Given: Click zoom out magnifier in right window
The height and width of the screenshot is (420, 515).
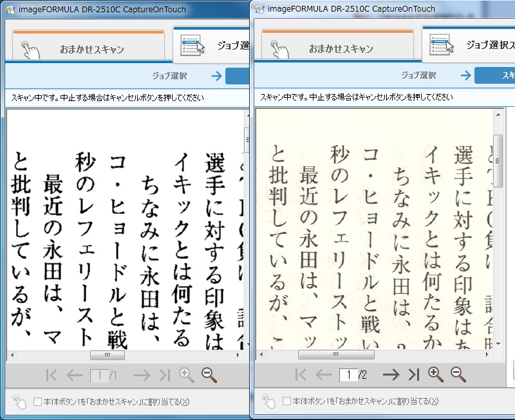Looking at the screenshot, I should pos(458,374).
